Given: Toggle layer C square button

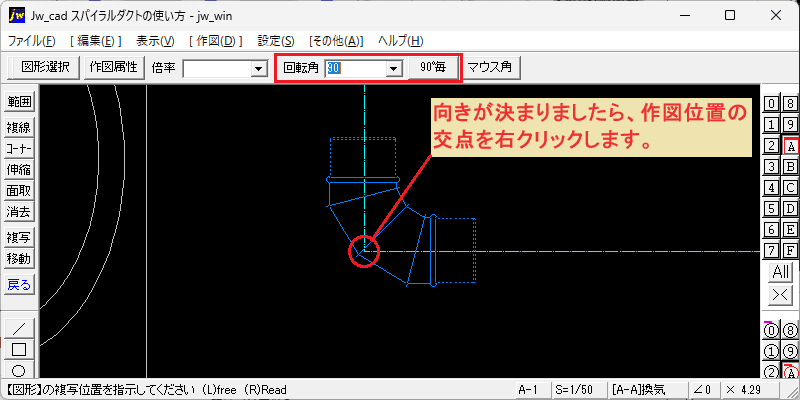Looking at the screenshot, I should [x=790, y=188].
